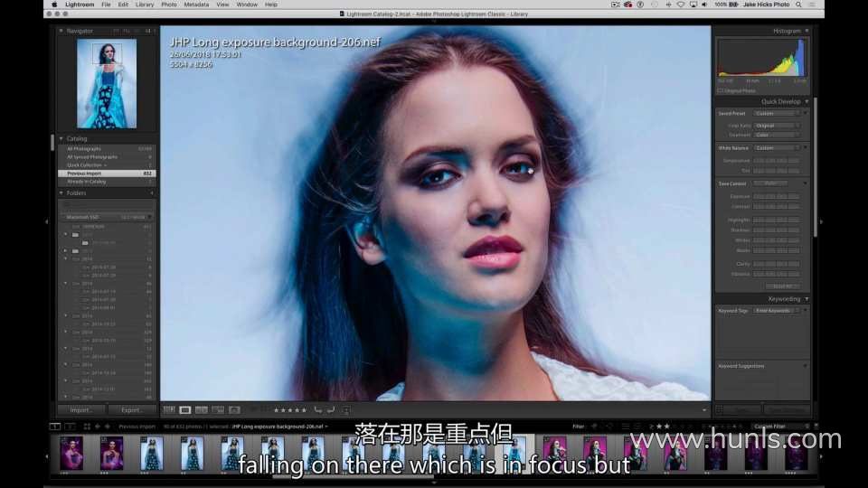Screen dimensions: 868x488
Task: Collapse the Histogram panel
Action: (x=806, y=31)
